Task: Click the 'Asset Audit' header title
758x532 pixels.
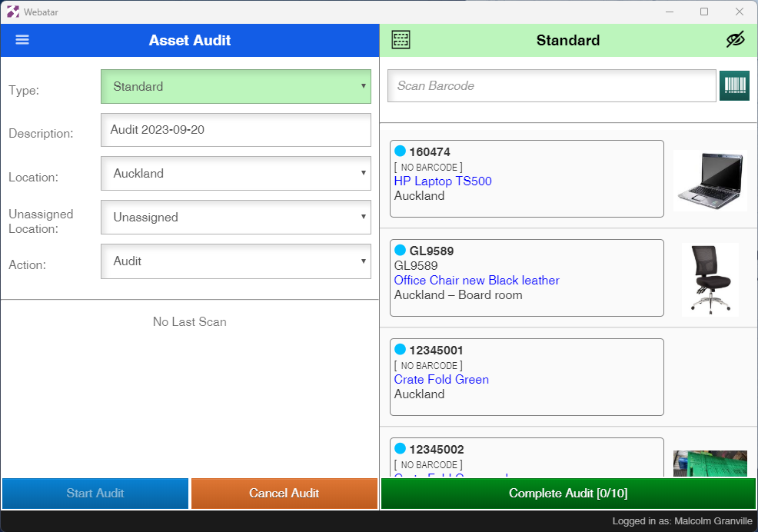Action: (189, 40)
